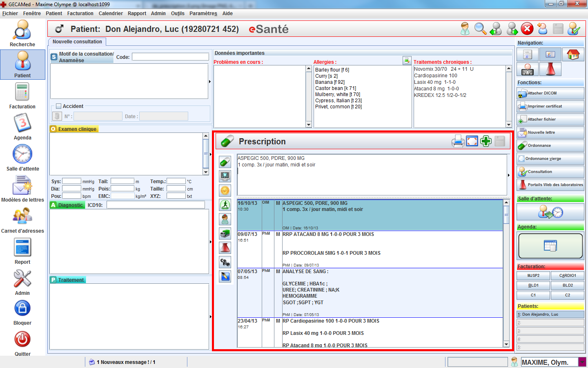This screenshot has width=588, height=368.
Task: Click the CARDIO1 billing button
Action: (x=567, y=276)
